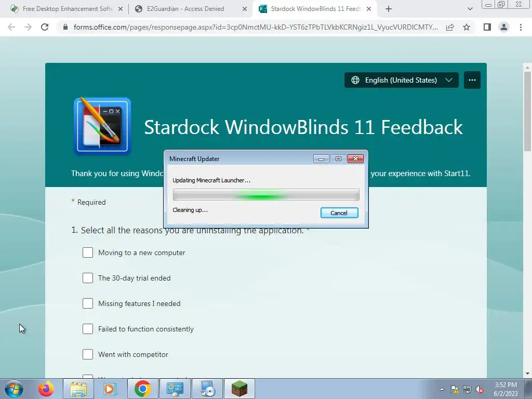Close the Minecraft Updater dialog
Screen dimensions: 532x399
point(355,159)
